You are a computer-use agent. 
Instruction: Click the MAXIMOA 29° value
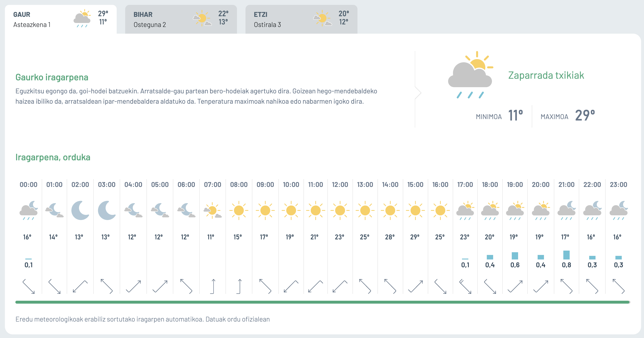(x=585, y=115)
